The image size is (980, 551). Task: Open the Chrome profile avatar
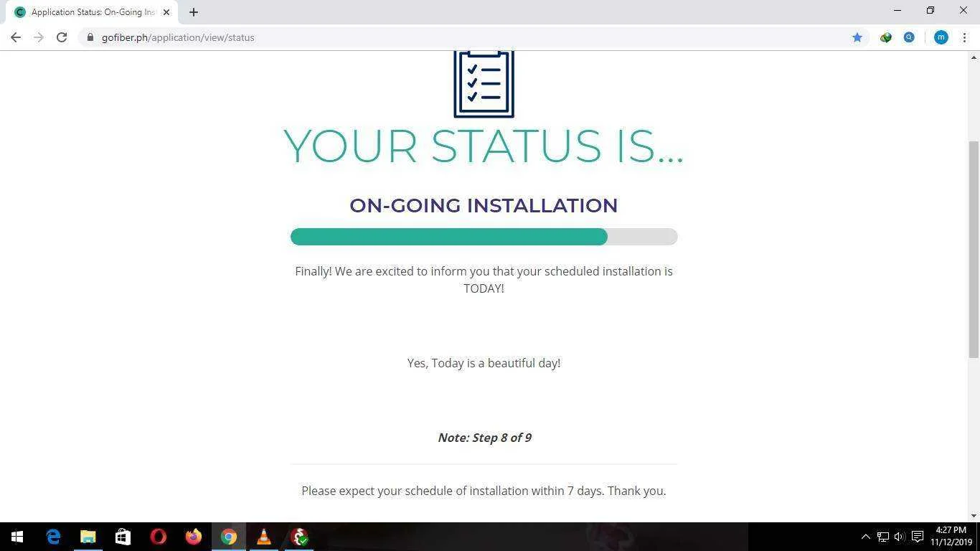click(941, 37)
